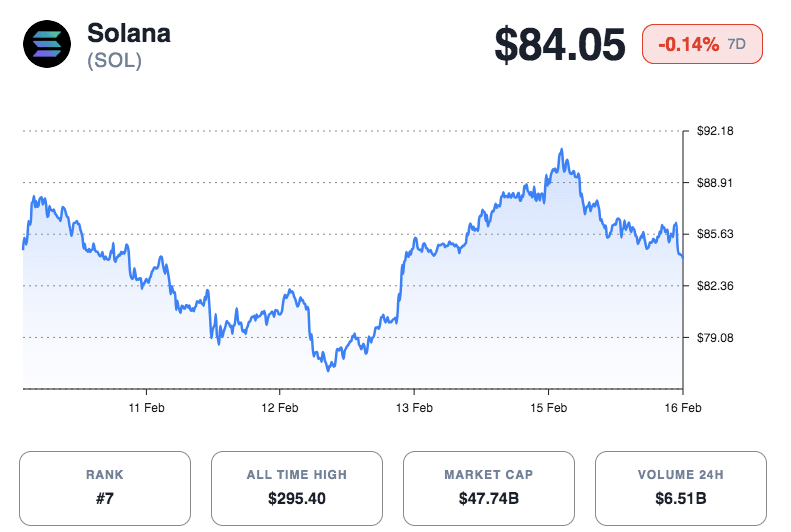Click the (SOL) ticker symbol

(x=115, y=60)
